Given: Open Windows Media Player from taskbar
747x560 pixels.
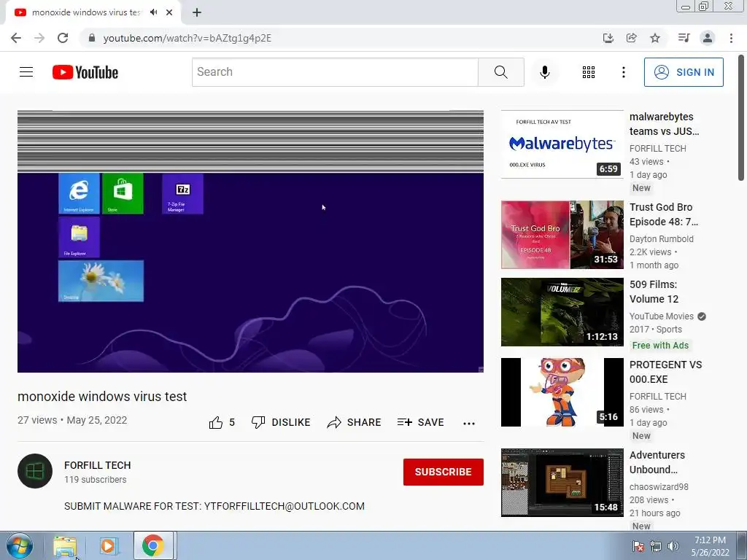Looking at the screenshot, I should tap(109, 546).
